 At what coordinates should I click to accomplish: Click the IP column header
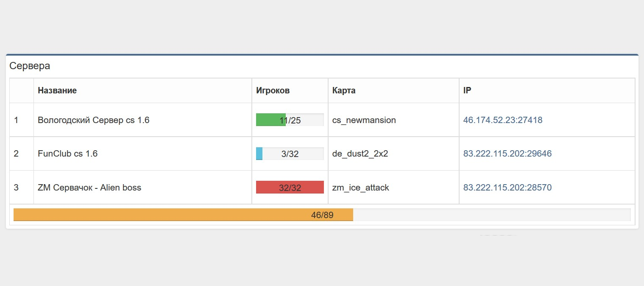point(467,90)
